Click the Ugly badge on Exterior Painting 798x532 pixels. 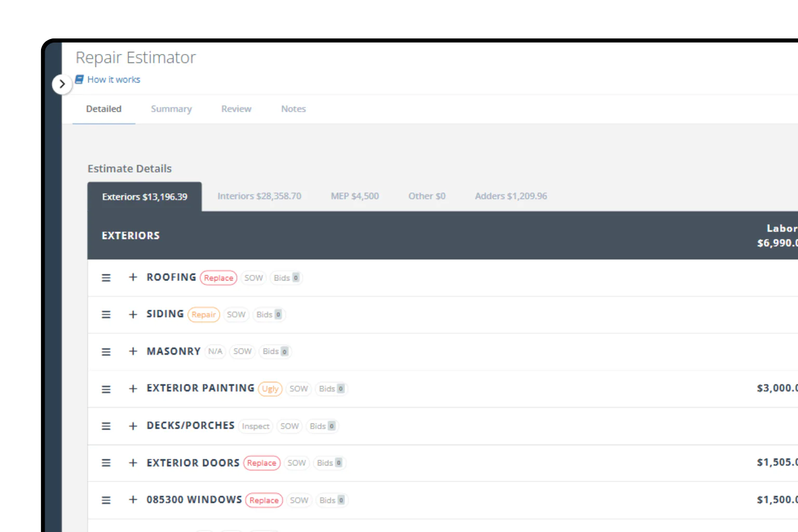pos(270,389)
